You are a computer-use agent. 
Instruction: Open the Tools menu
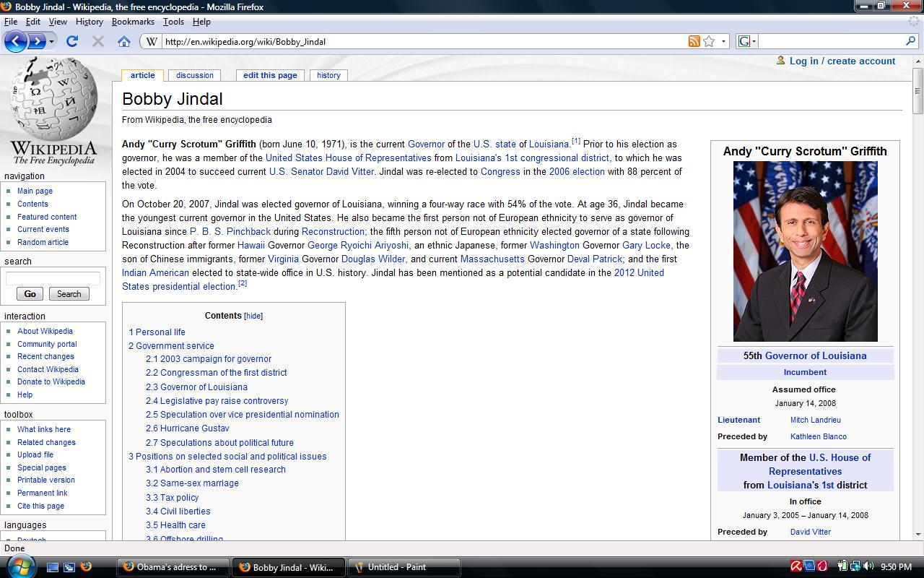[x=173, y=22]
